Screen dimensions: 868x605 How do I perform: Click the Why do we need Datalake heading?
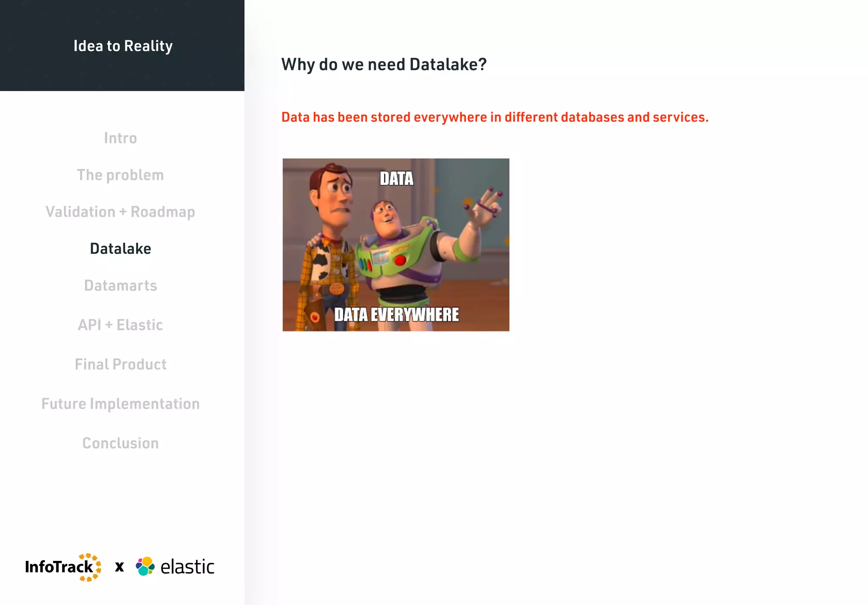pyautogui.click(x=384, y=64)
